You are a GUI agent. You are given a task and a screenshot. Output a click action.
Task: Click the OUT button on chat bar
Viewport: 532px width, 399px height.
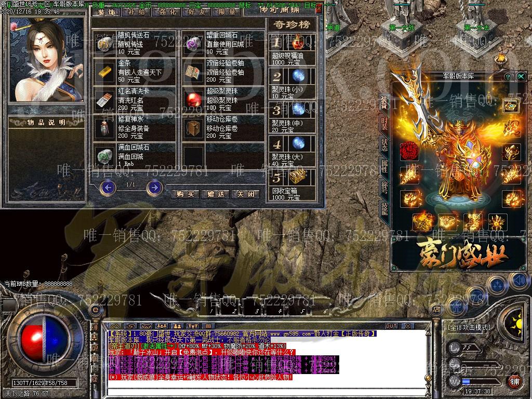391,326
